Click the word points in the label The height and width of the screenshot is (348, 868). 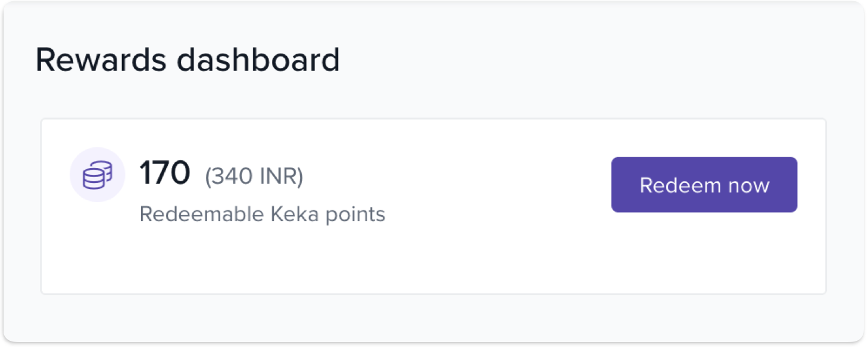click(355, 214)
